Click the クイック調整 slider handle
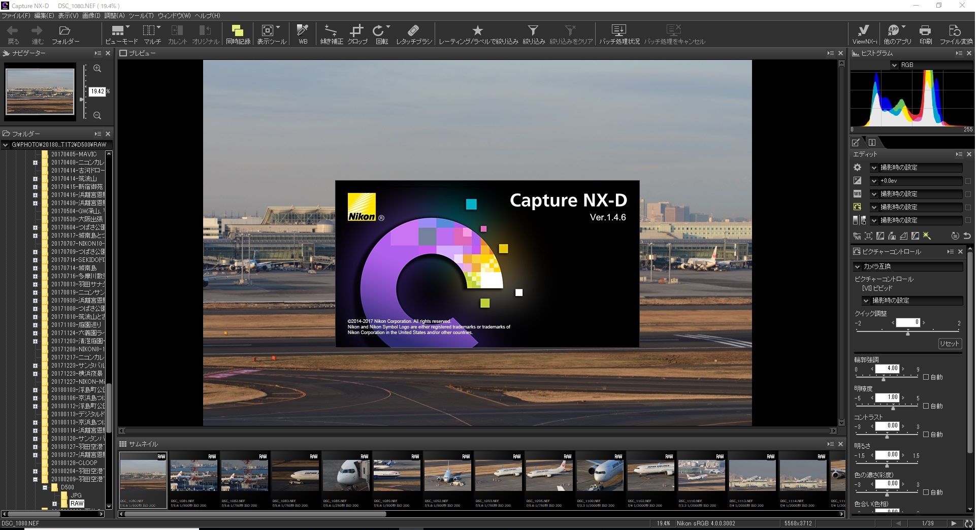The width and height of the screenshot is (980, 530). click(908, 333)
